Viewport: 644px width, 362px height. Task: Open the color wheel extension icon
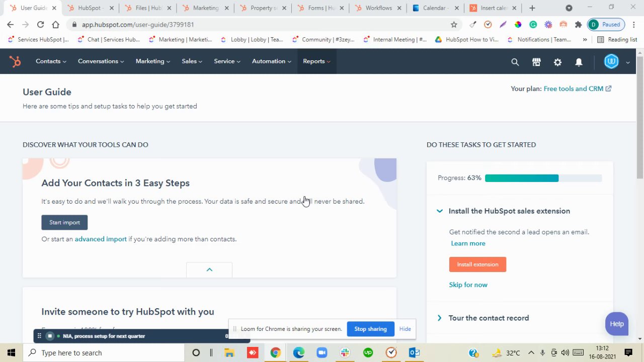coord(518,24)
